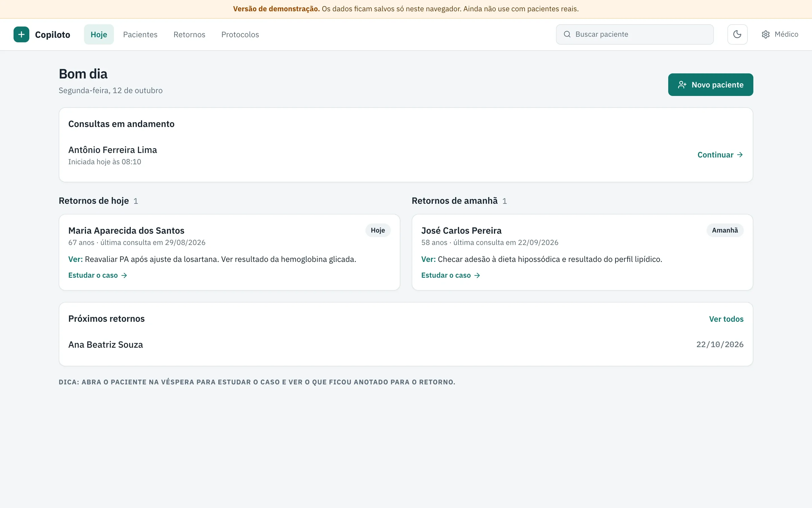Open the Protocolos tab
The width and height of the screenshot is (812, 508).
click(x=240, y=34)
